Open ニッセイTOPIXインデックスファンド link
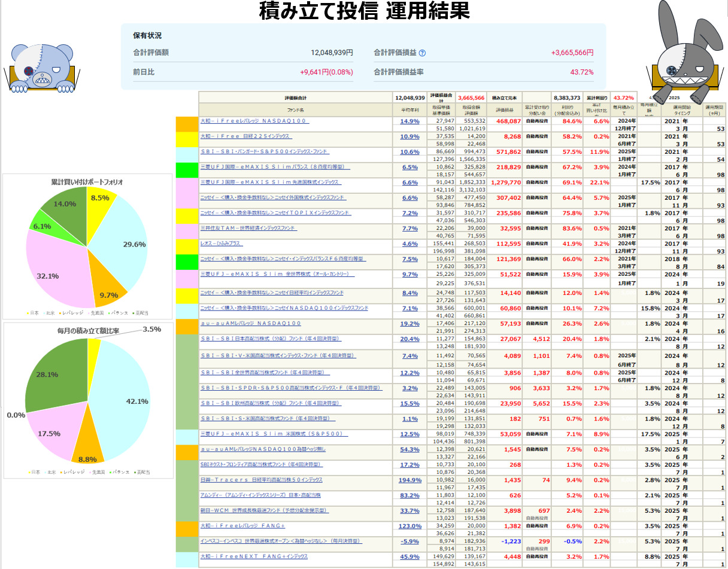 pyautogui.click(x=275, y=212)
